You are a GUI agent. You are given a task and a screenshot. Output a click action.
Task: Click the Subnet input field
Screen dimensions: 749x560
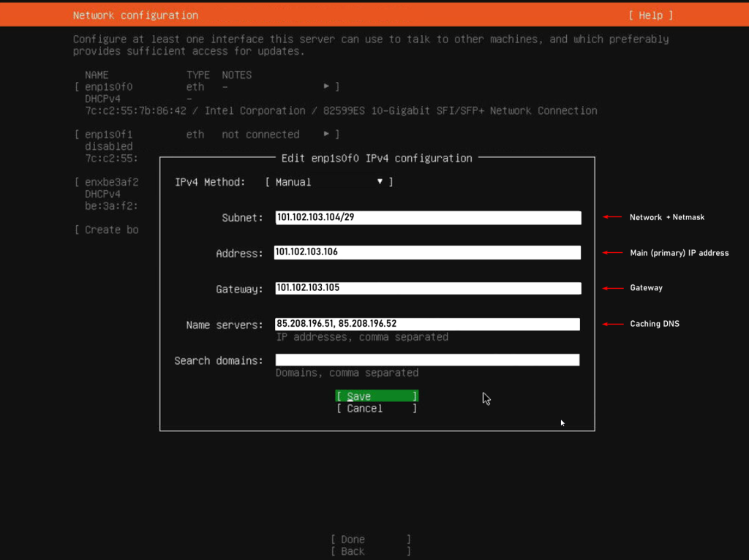pyautogui.click(x=427, y=217)
